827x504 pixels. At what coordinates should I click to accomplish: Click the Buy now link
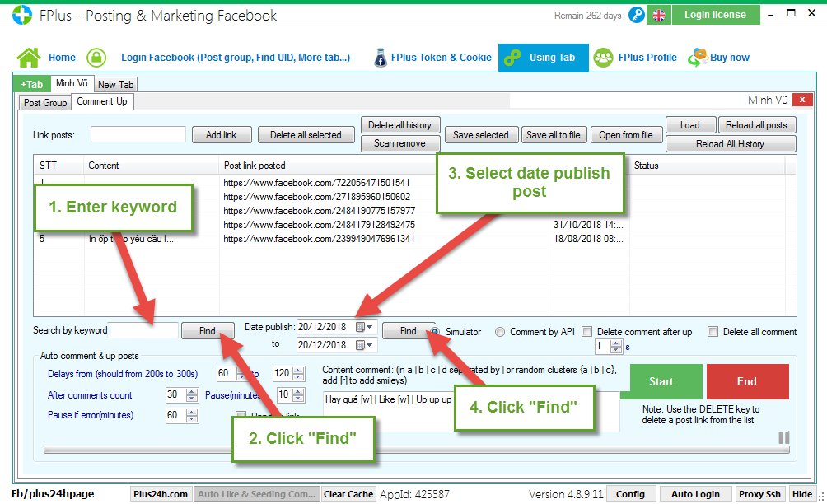click(730, 58)
